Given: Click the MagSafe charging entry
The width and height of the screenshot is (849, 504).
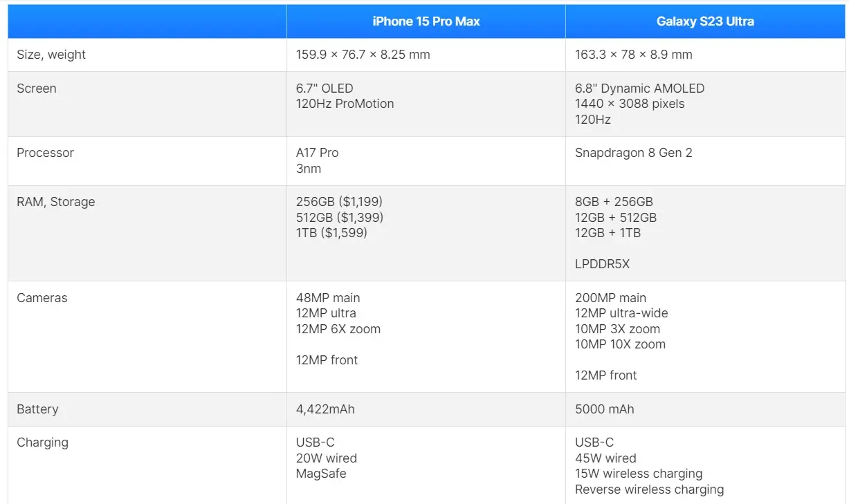Looking at the screenshot, I should click(320, 474).
